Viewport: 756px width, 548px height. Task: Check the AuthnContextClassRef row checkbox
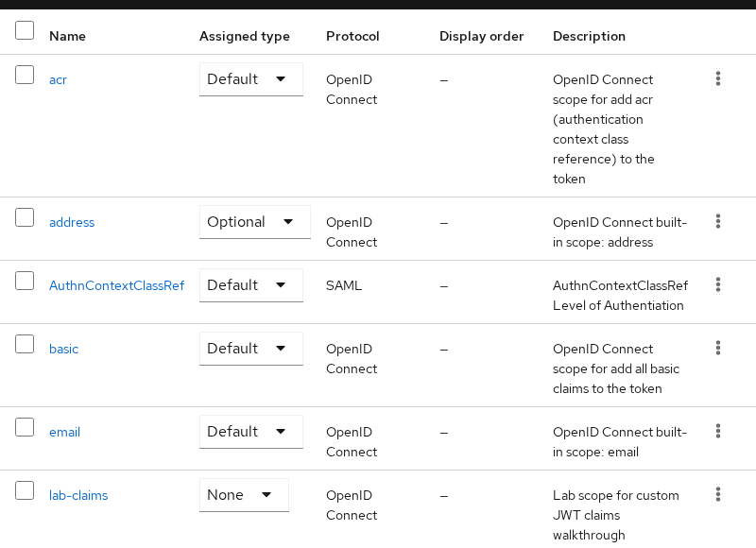25,281
